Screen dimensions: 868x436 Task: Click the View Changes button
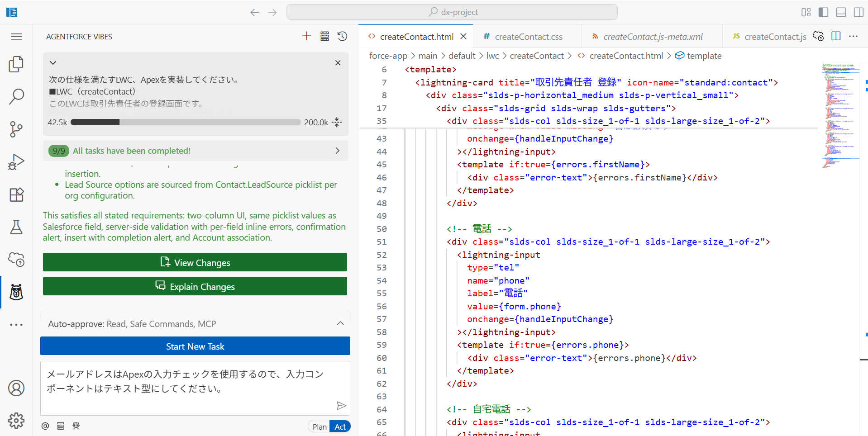click(195, 262)
